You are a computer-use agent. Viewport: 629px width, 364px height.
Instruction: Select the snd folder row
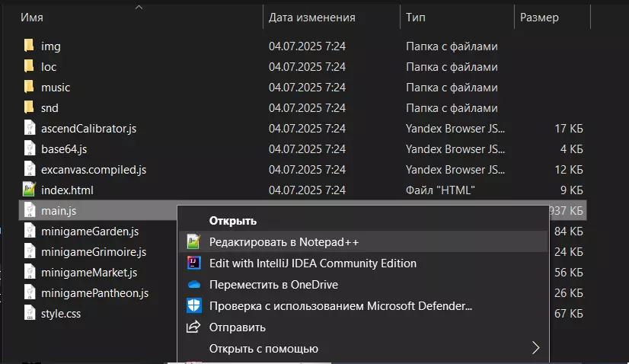click(x=50, y=107)
